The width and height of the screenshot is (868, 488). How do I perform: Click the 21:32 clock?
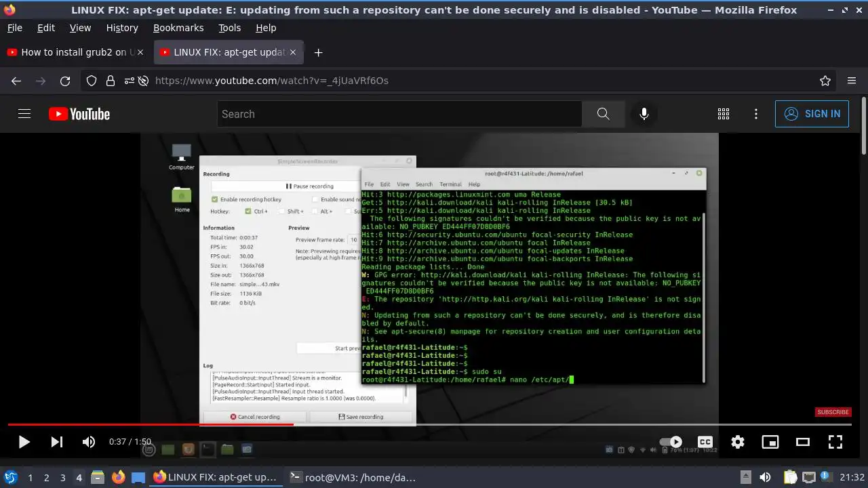(852, 477)
